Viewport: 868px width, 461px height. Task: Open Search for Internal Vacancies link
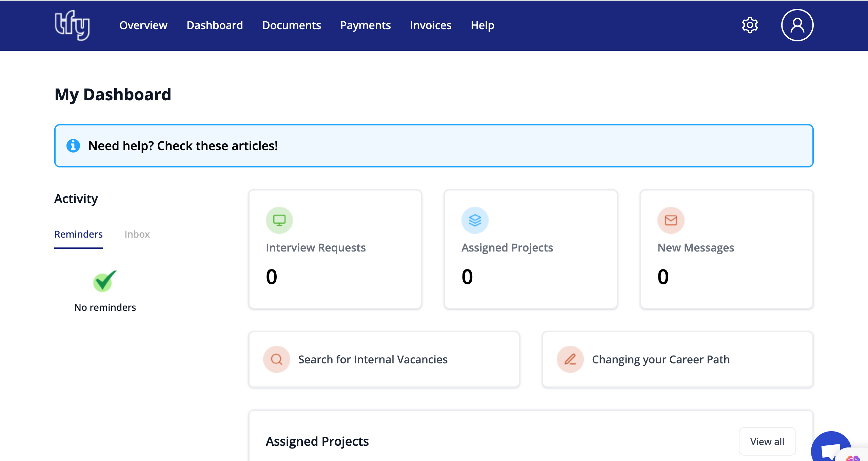click(x=373, y=359)
